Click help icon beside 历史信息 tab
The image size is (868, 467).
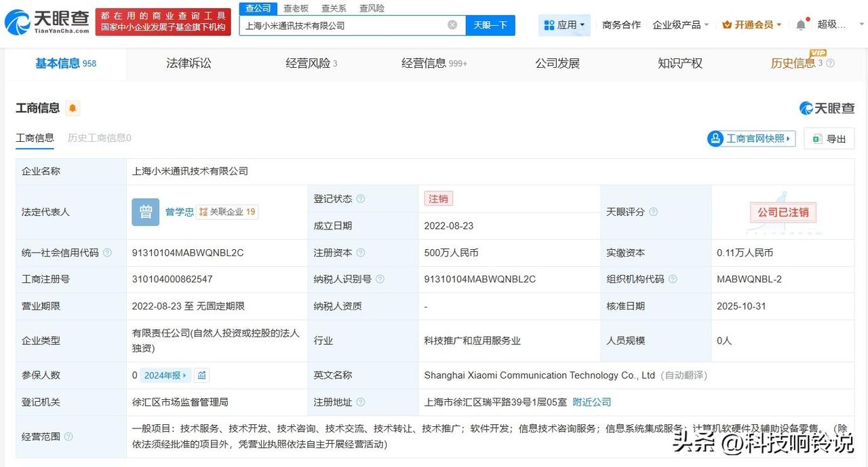click(830, 63)
